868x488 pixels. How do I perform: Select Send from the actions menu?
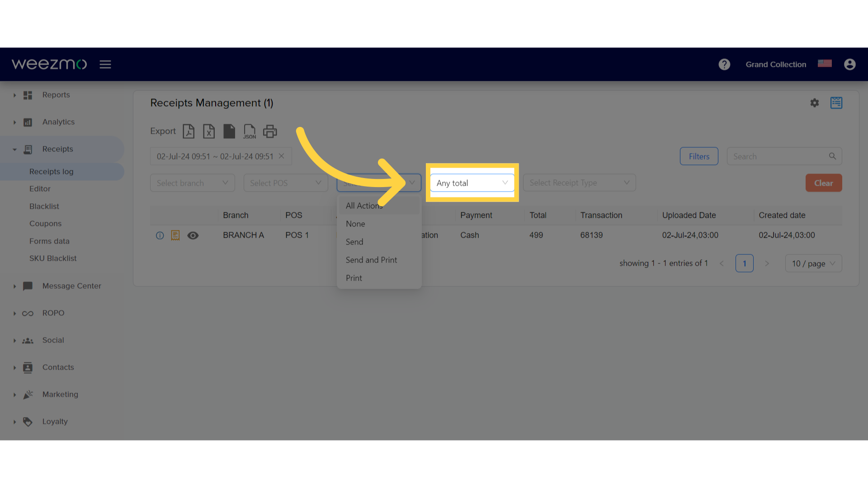(x=354, y=241)
